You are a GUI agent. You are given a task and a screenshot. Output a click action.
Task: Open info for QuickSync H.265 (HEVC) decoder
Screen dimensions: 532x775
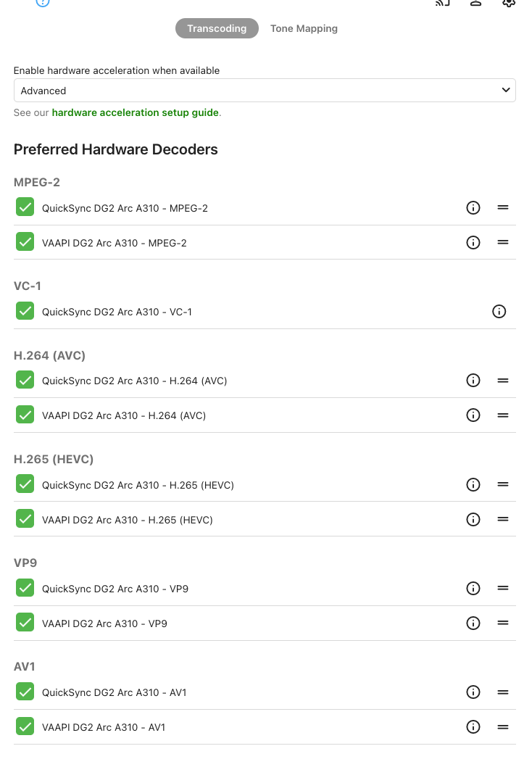pyautogui.click(x=473, y=485)
